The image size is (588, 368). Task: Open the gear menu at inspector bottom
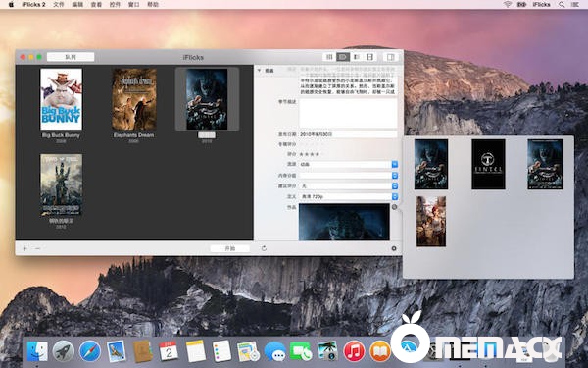394,248
